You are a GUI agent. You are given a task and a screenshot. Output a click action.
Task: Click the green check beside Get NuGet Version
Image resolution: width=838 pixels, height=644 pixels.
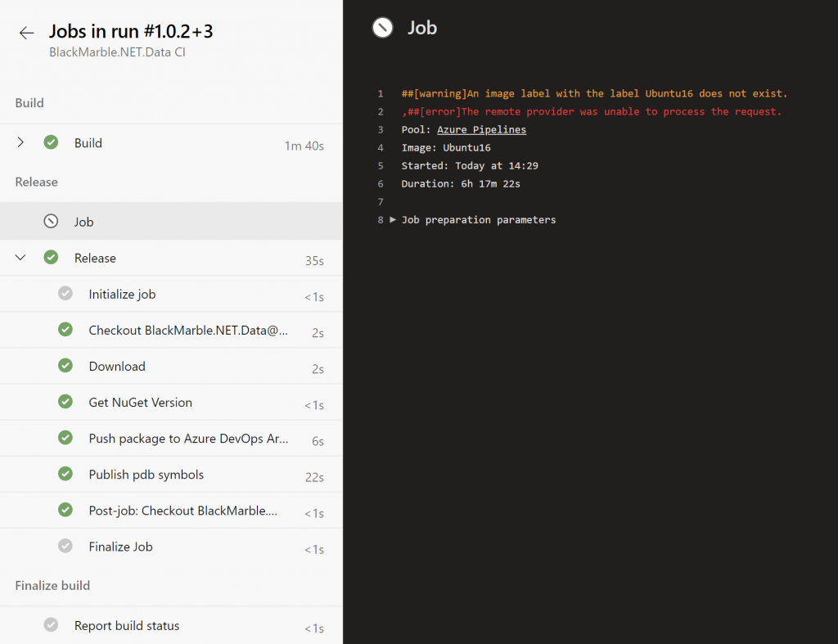65,401
